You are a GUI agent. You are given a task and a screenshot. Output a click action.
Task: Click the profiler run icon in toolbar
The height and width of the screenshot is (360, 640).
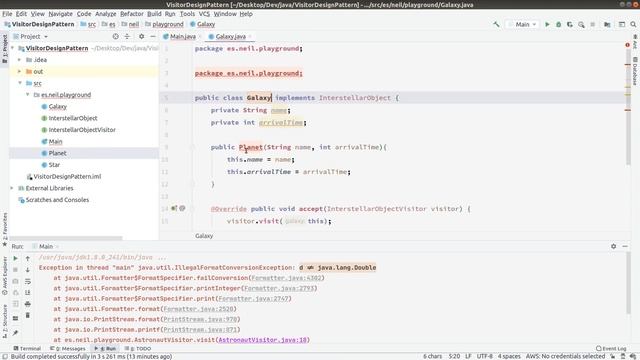point(581,24)
